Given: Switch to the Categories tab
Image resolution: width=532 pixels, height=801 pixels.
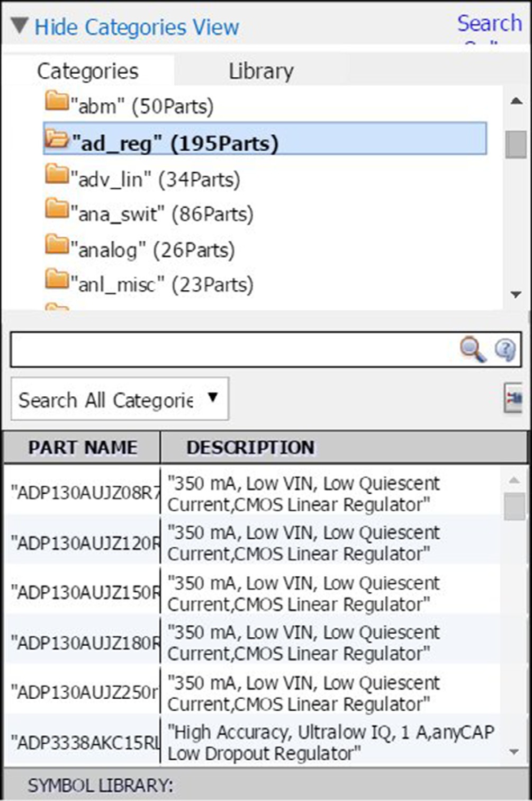Looking at the screenshot, I should coord(88,71).
